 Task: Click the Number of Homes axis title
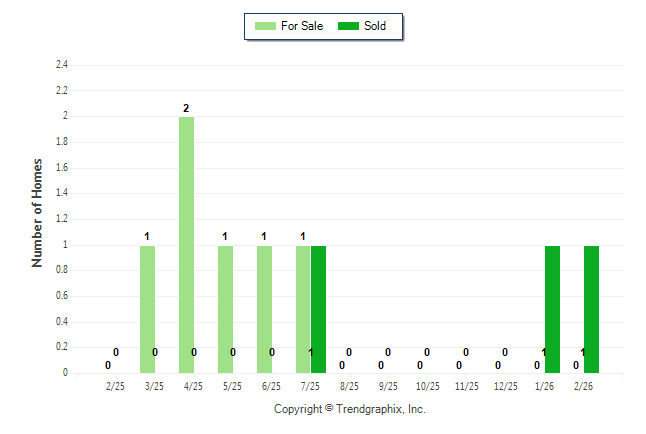pos(38,212)
